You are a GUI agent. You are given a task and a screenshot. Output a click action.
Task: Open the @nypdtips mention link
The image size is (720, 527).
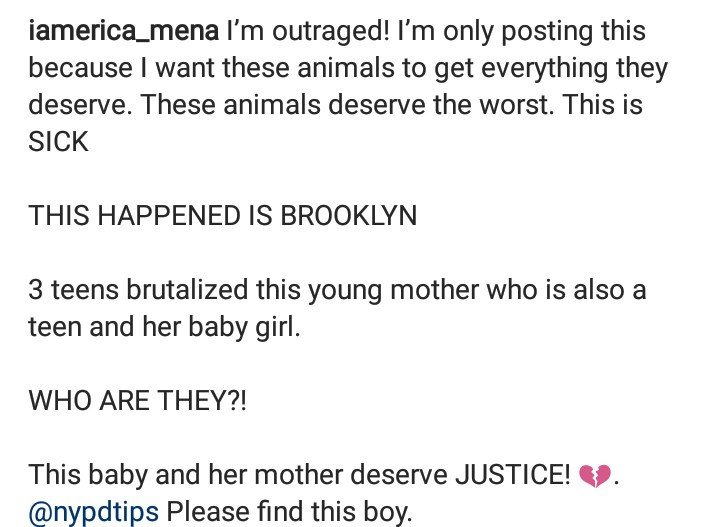pyautogui.click(x=93, y=512)
